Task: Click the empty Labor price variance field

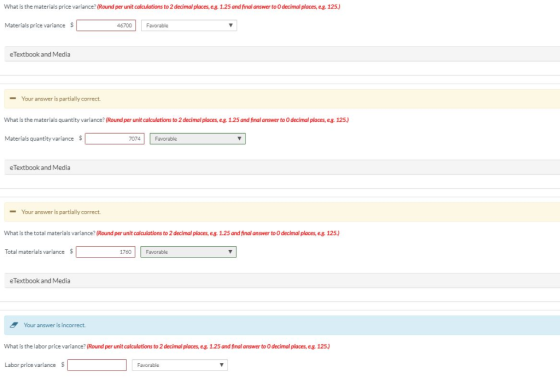Action: click(x=97, y=365)
